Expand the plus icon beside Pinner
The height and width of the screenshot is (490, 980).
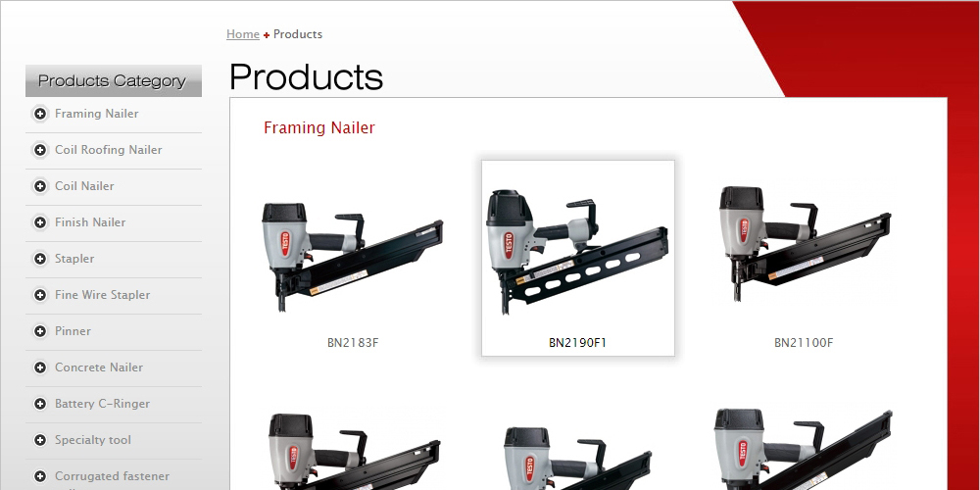40,331
